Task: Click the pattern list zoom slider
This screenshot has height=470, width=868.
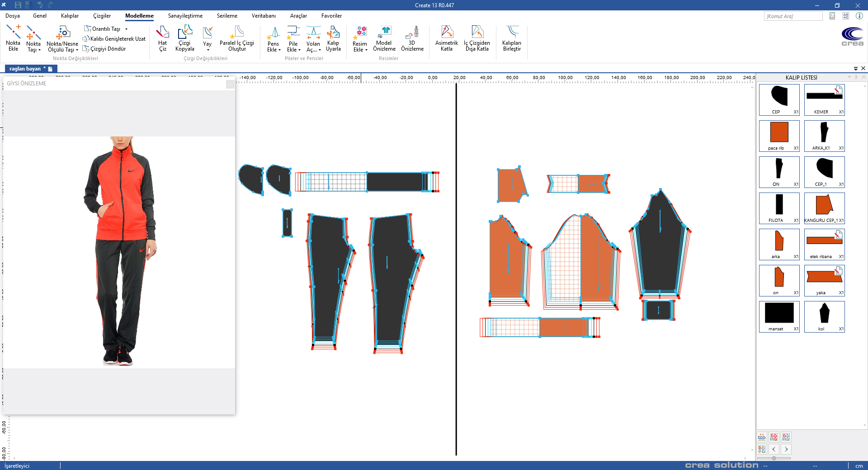Action: click(774, 458)
